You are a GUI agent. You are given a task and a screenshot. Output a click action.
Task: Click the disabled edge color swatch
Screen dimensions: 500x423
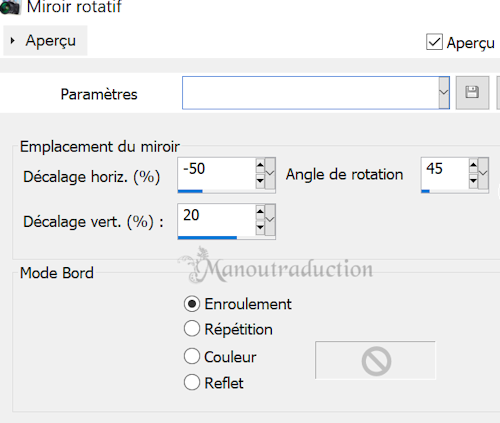pos(375,360)
